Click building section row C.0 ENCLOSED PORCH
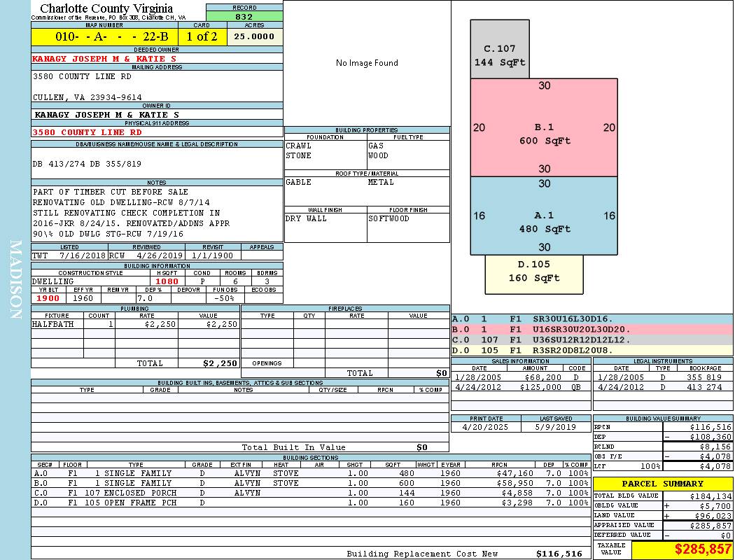The width and height of the screenshot is (735, 560). [311, 493]
